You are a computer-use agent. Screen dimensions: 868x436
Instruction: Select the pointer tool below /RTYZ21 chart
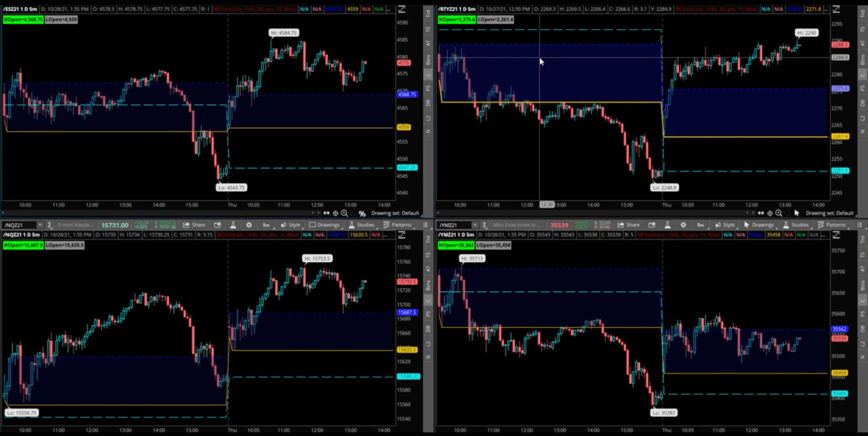coord(796,213)
